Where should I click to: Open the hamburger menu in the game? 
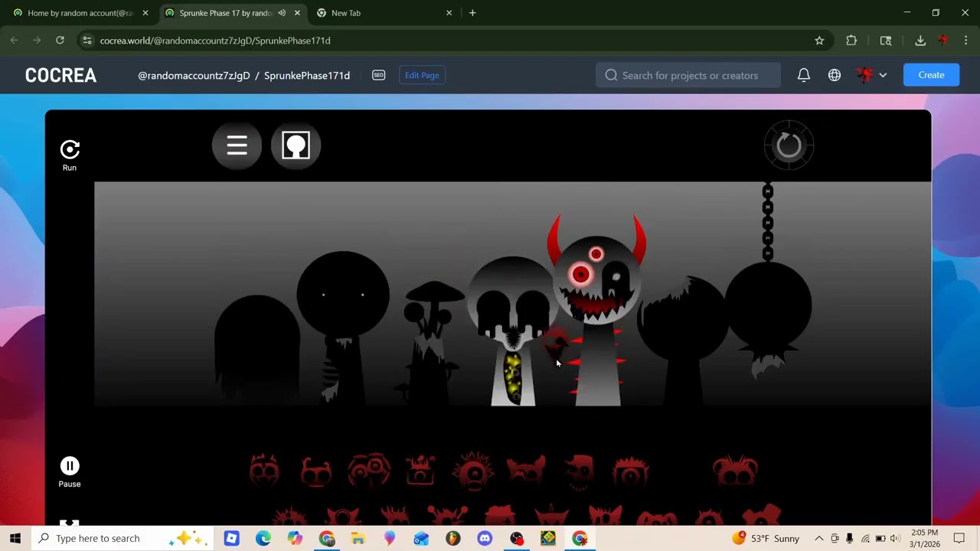pos(237,145)
